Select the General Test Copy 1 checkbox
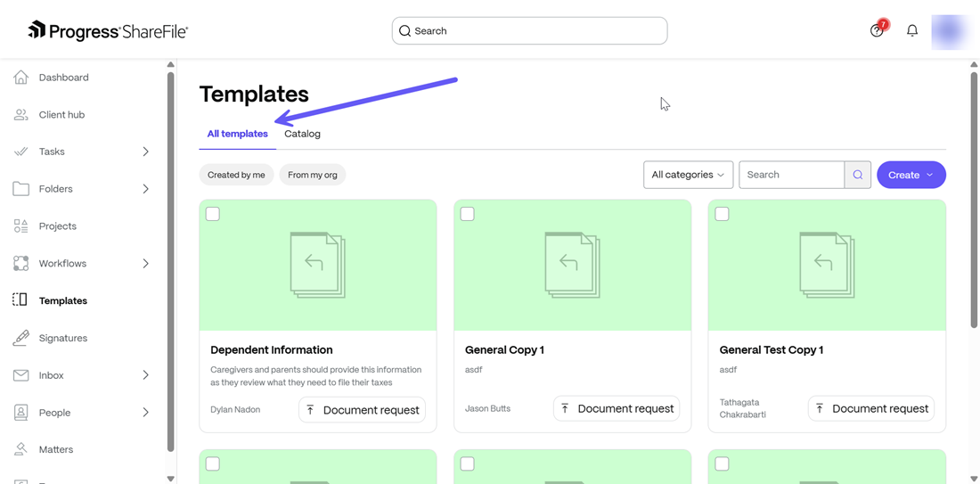980x484 pixels. (x=722, y=214)
